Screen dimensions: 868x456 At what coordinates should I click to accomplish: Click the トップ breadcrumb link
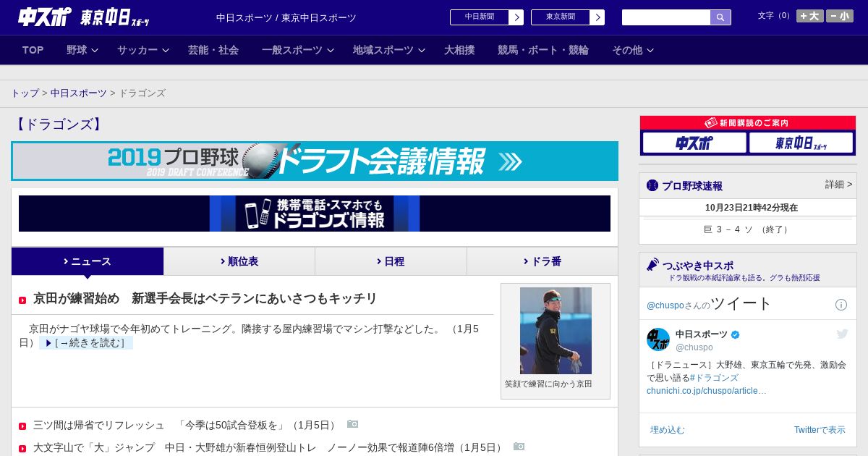[25, 93]
